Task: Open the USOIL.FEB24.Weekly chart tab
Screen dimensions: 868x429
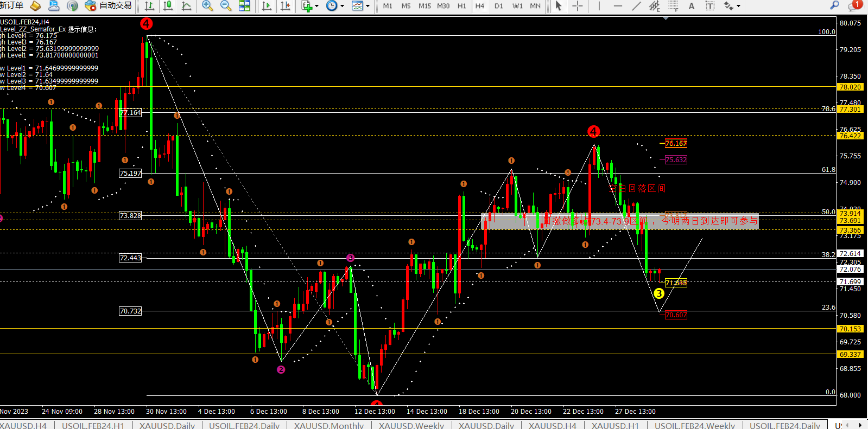Action: click(x=694, y=425)
